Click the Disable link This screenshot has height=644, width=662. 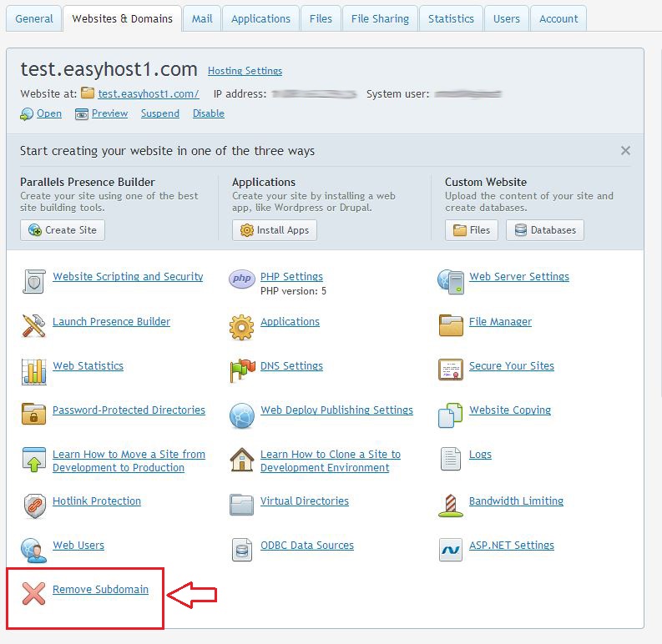tap(209, 113)
